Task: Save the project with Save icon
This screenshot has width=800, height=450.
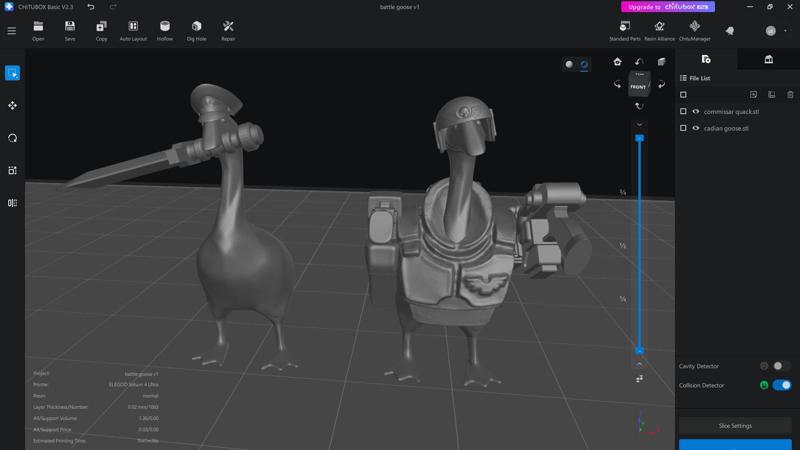Action: [70, 31]
